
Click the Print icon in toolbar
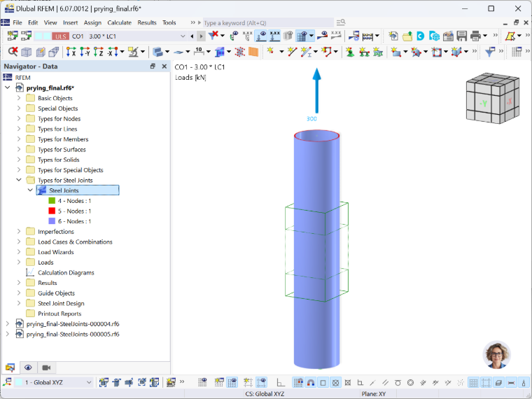476,36
